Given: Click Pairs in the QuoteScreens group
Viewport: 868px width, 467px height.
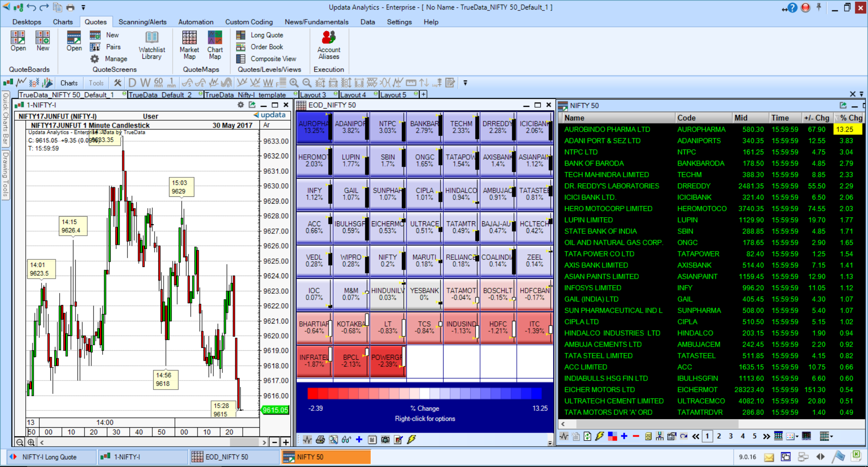Looking at the screenshot, I should (105, 47).
